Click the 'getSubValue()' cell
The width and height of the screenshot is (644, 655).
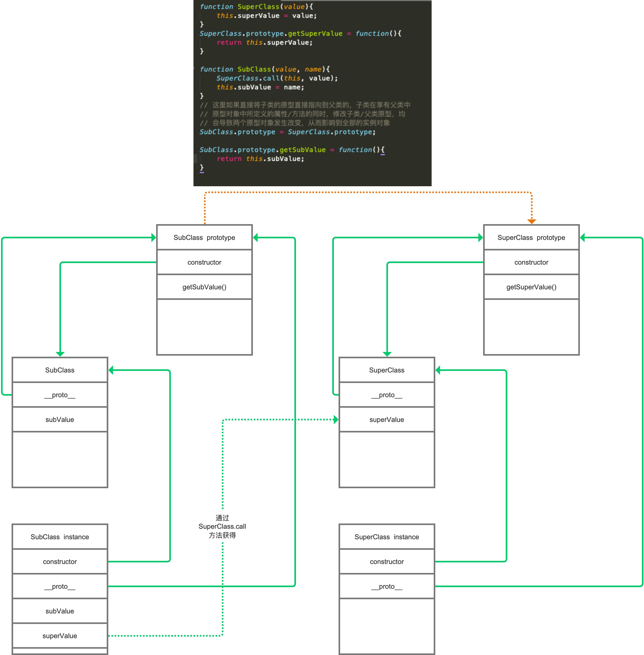pyautogui.click(x=204, y=287)
